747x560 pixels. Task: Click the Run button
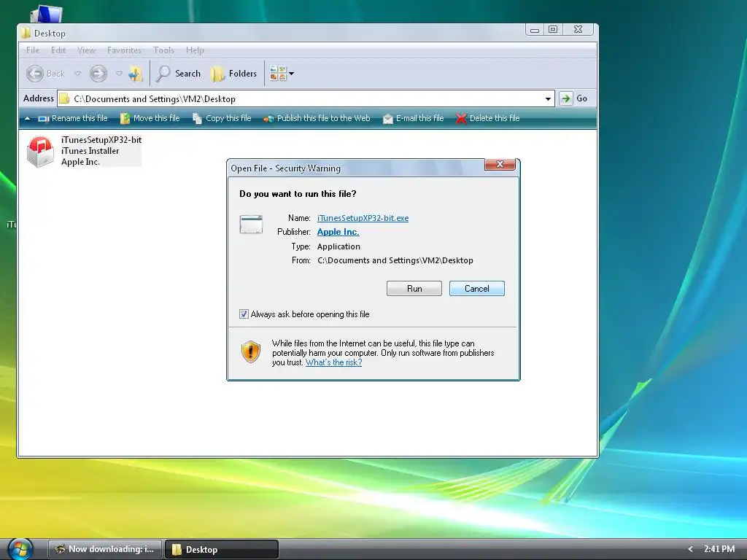(x=414, y=289)
